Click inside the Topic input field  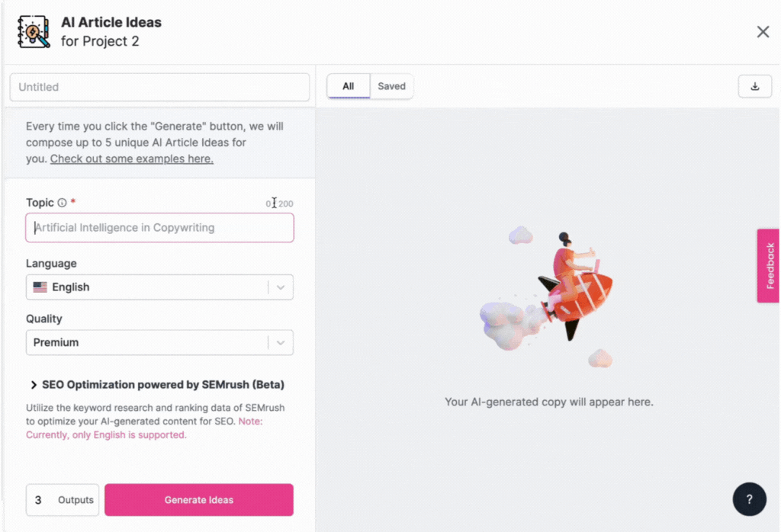pos(159,227)
